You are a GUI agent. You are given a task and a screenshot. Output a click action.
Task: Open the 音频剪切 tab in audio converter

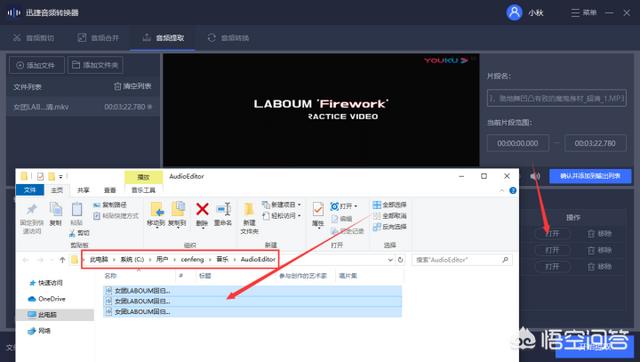[x=33, y=38]
